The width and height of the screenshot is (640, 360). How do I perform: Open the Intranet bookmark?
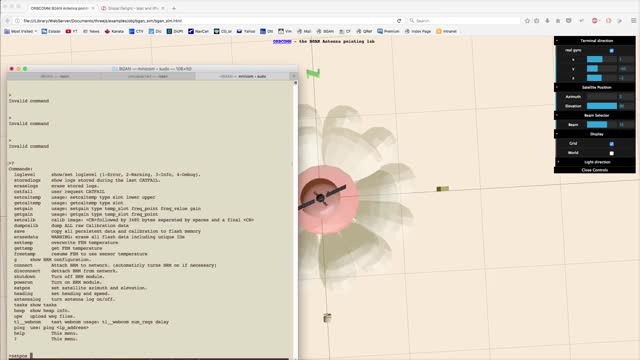point(447,31)
